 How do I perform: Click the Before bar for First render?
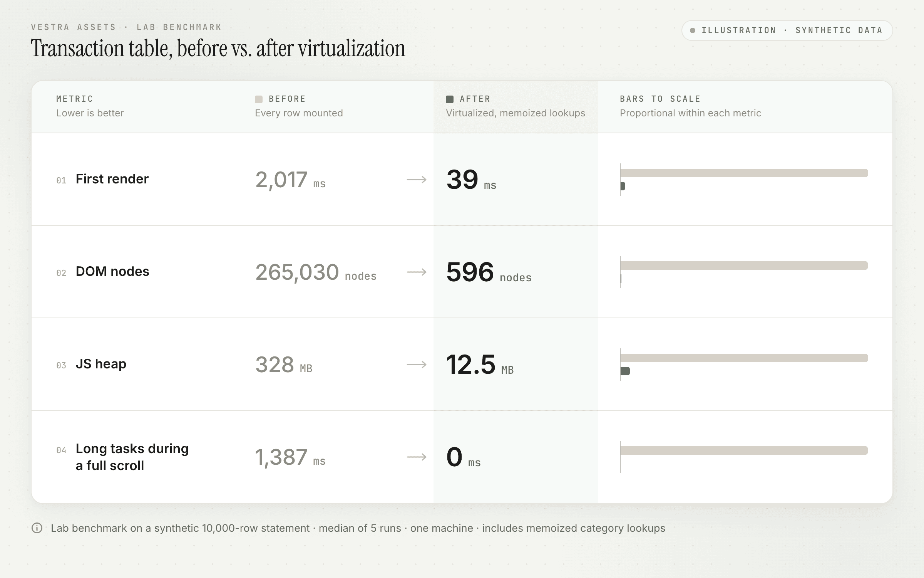coord(744,173)
